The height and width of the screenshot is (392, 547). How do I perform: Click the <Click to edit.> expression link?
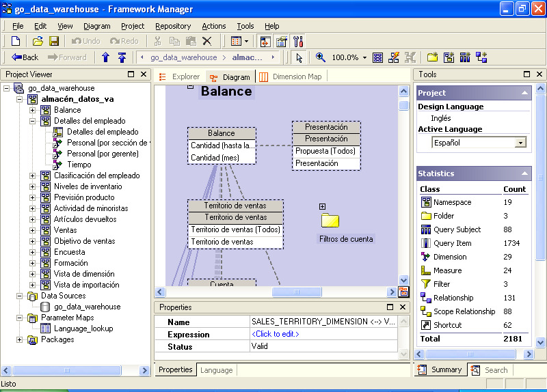[x=276, y=334]
